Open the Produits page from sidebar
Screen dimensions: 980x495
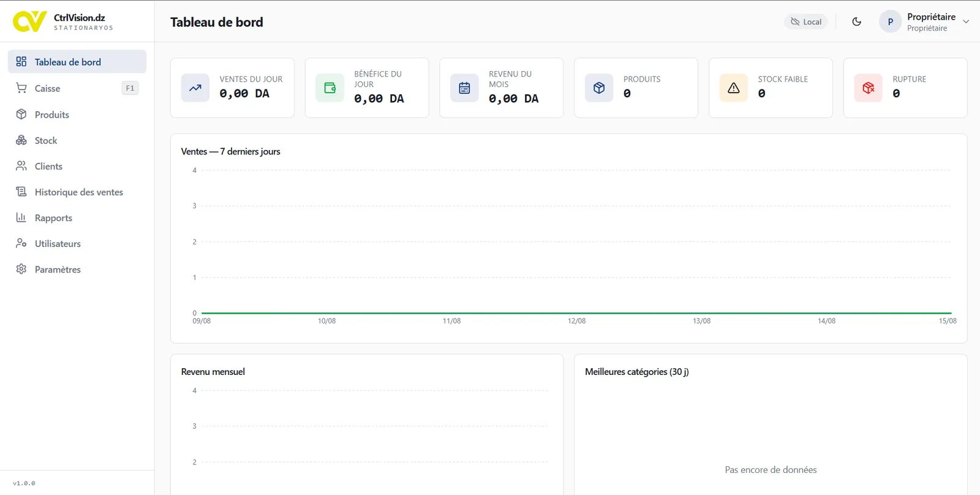click(x=77, y=114)
